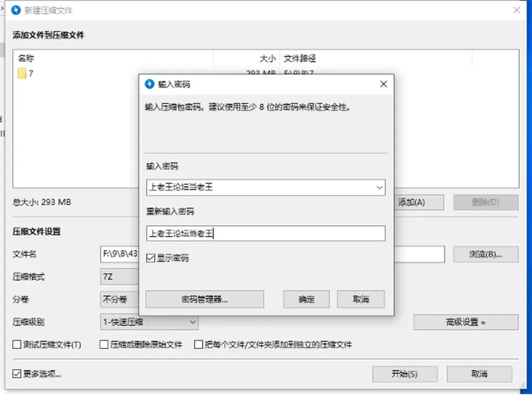Viewport: 532px width, 395px height.
Task: Toggle the 更多选项 checkbox
Action: point(17,374)
